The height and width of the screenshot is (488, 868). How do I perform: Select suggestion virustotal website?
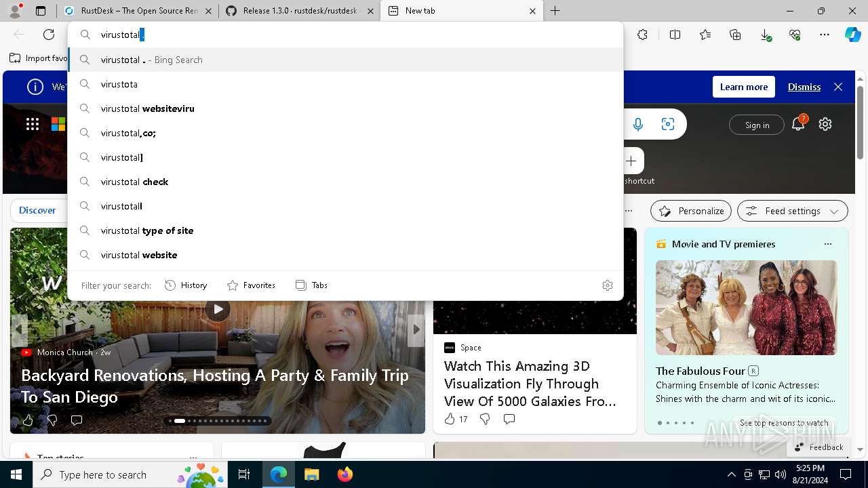click(x=346, y=255)
